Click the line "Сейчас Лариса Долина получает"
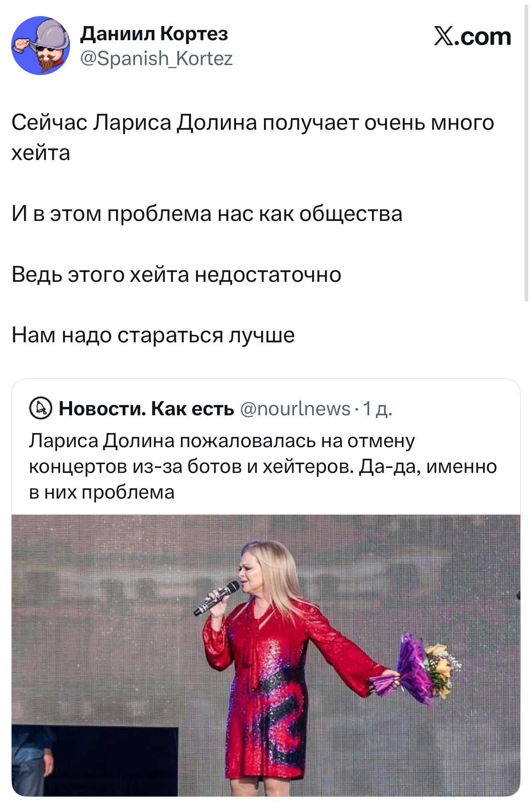Screen dimensions: 532x809 click(x=252, y=123)
